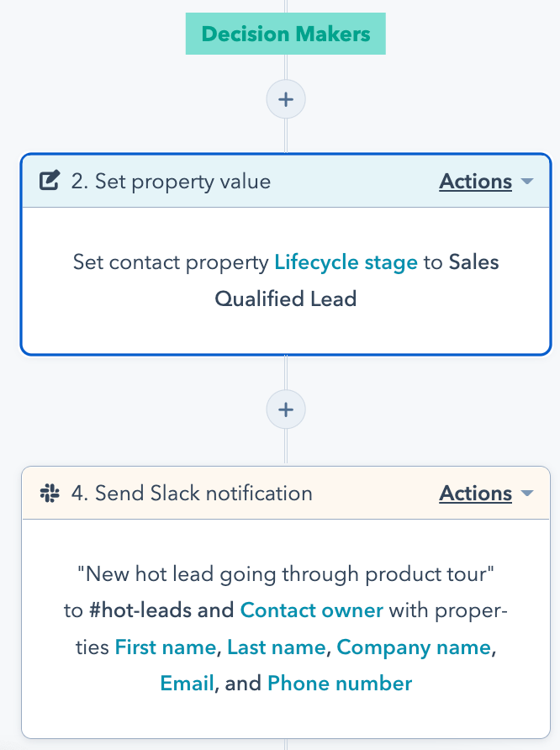Screen dimensions: 560x750
Task: Click the Email property link
Action: coord(187,683)
